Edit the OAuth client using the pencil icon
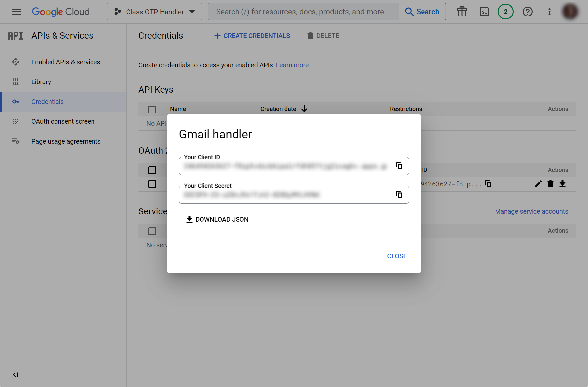The width and height of the screenshot is (588, 387). click(538, 184)
